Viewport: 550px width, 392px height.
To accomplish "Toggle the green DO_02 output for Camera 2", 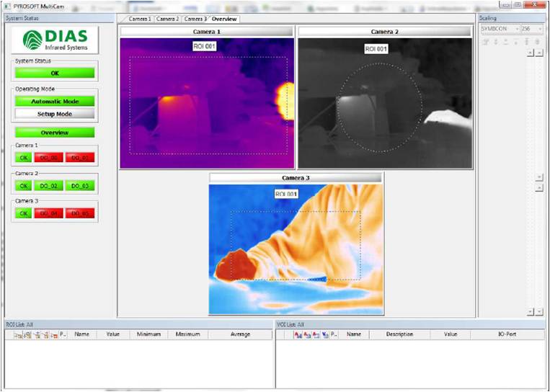I will pos(49,186).
